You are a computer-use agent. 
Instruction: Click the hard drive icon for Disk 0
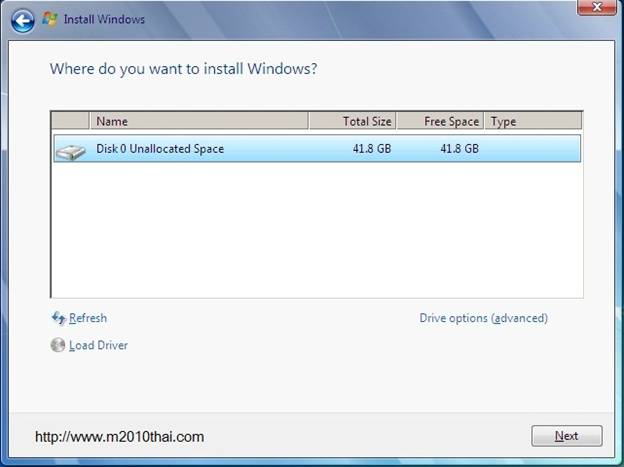tap(71, 152)
